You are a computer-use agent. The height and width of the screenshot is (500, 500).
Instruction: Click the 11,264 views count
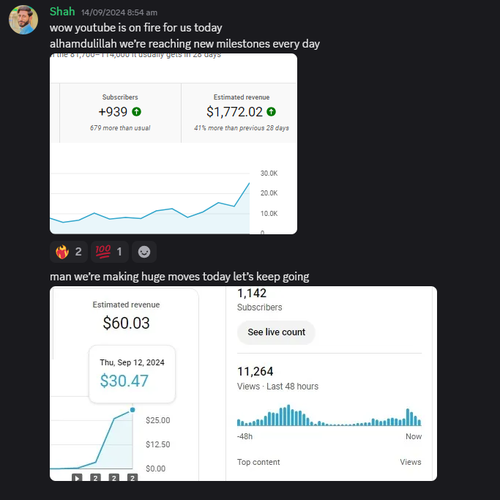[x=255, y=371]
